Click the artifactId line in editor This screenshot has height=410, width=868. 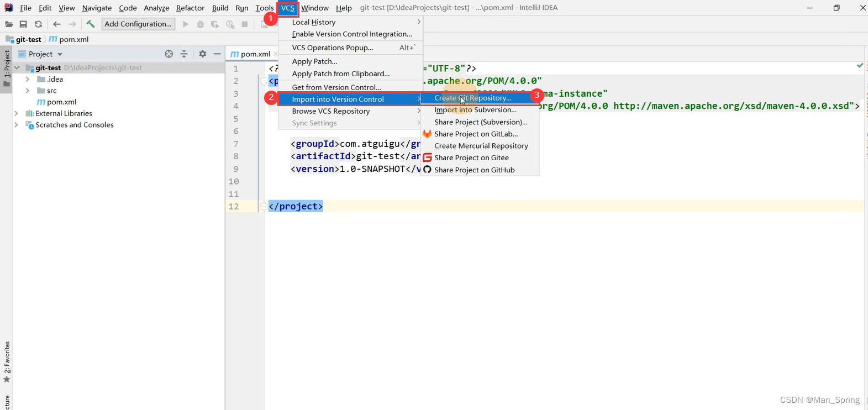pyautogui.click(x=355, y=156)
